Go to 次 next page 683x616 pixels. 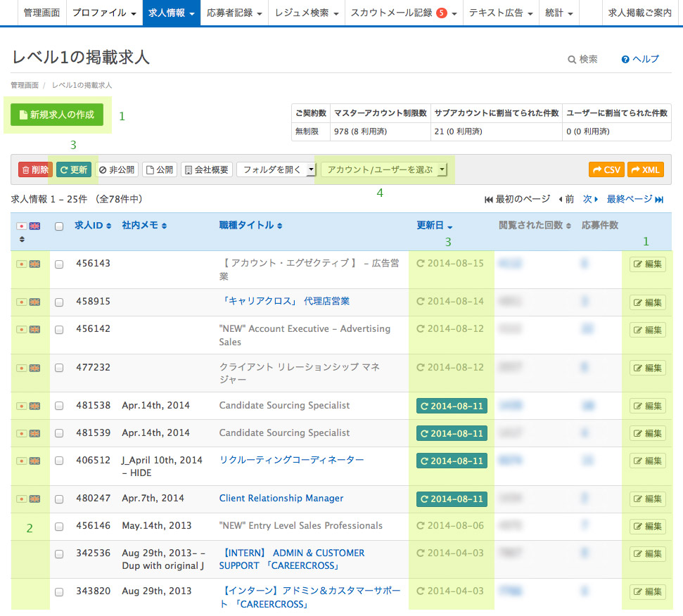click(591, 199)
